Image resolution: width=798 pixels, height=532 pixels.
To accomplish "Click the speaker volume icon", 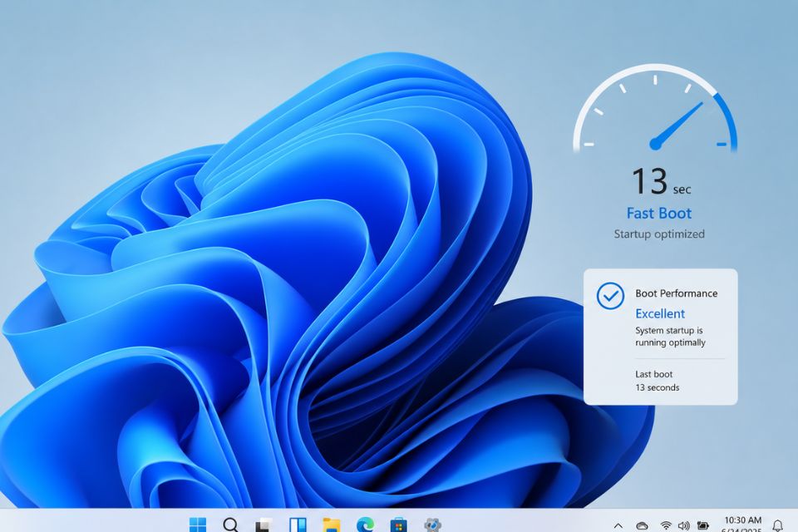I will coord(683,526).
